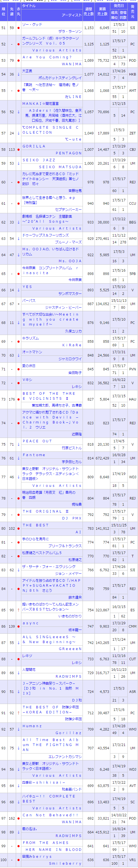Open the Can Not Behaved!! title

50,815
